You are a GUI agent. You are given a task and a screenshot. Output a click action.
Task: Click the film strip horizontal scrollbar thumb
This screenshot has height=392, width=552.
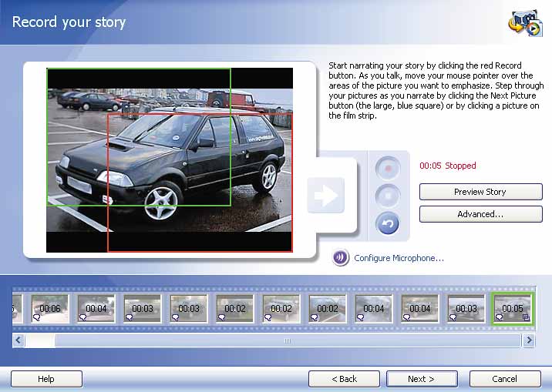pyautogui.click(x=288, y=340)
